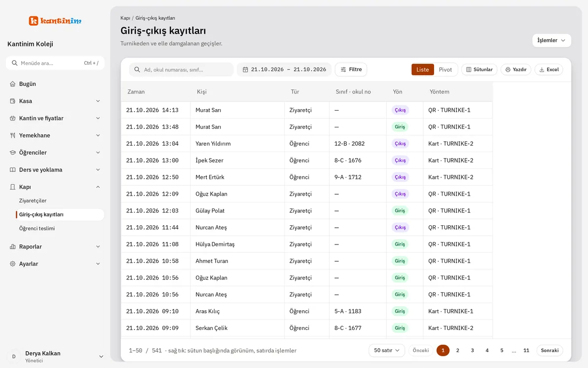Viewport: 588px width, 368px height.
Task: Click Çıkış badge in İpek Sezer row
Action: point(400,161)
